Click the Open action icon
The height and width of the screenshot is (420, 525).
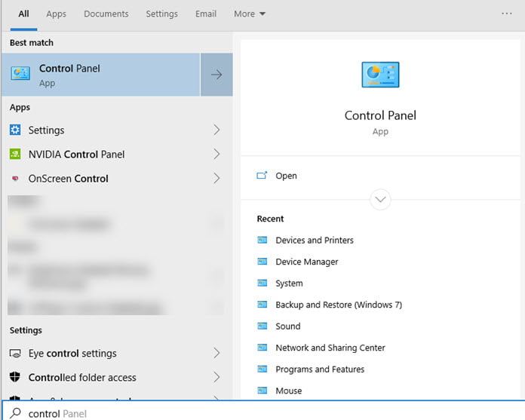262,176
